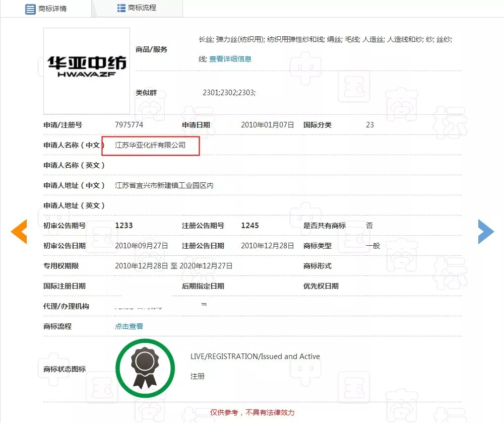
Task: Open the 查看详细信息 link
Action: coord(230,59)
